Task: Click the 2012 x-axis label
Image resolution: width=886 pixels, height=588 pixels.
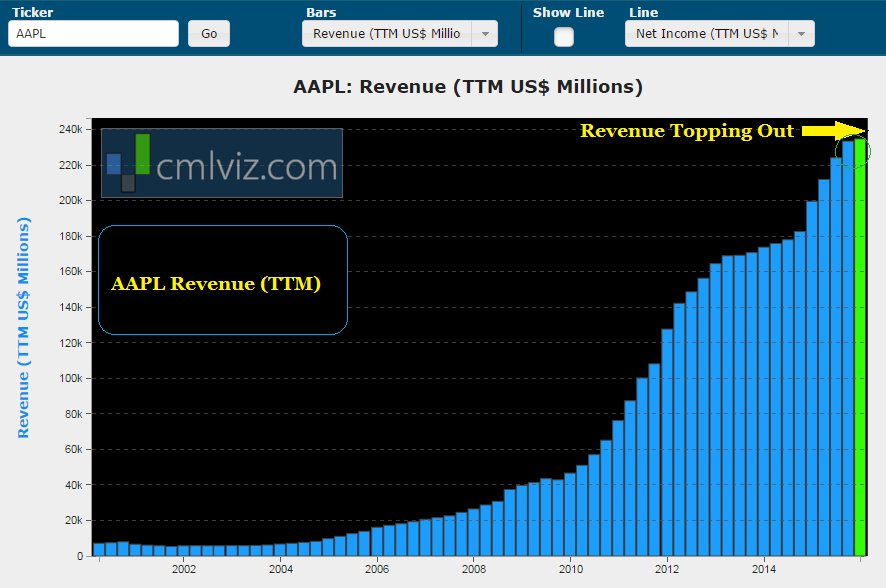Action: click(x=667, y=569)
